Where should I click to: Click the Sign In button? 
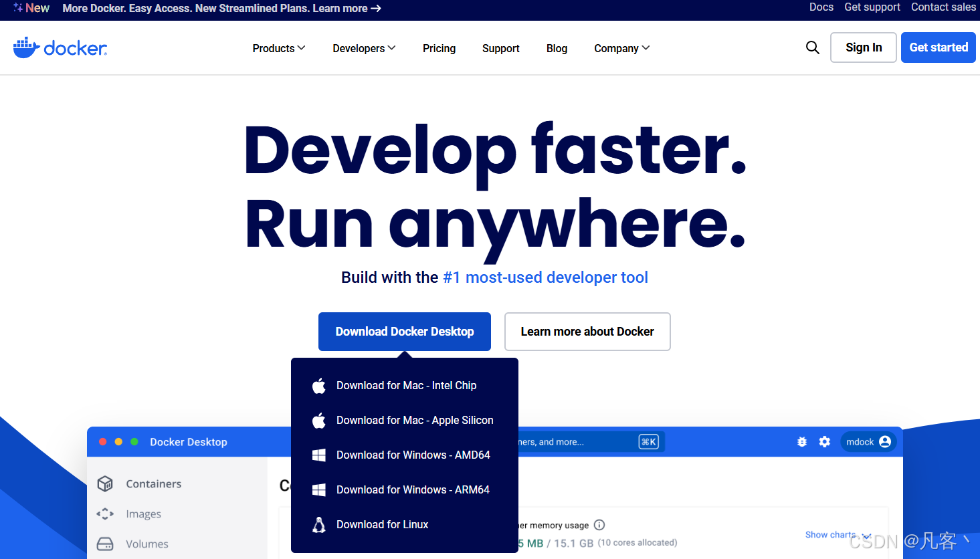864,47
